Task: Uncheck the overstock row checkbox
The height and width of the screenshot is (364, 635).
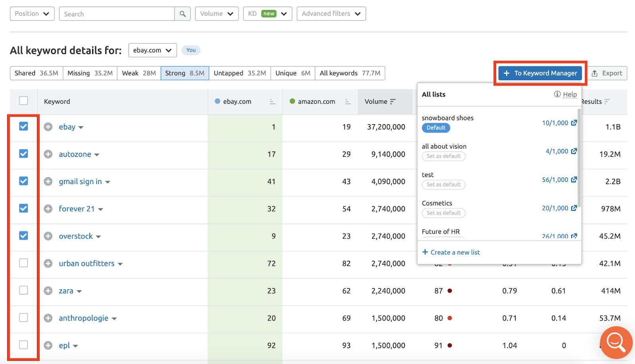Action: coord(23,236)
